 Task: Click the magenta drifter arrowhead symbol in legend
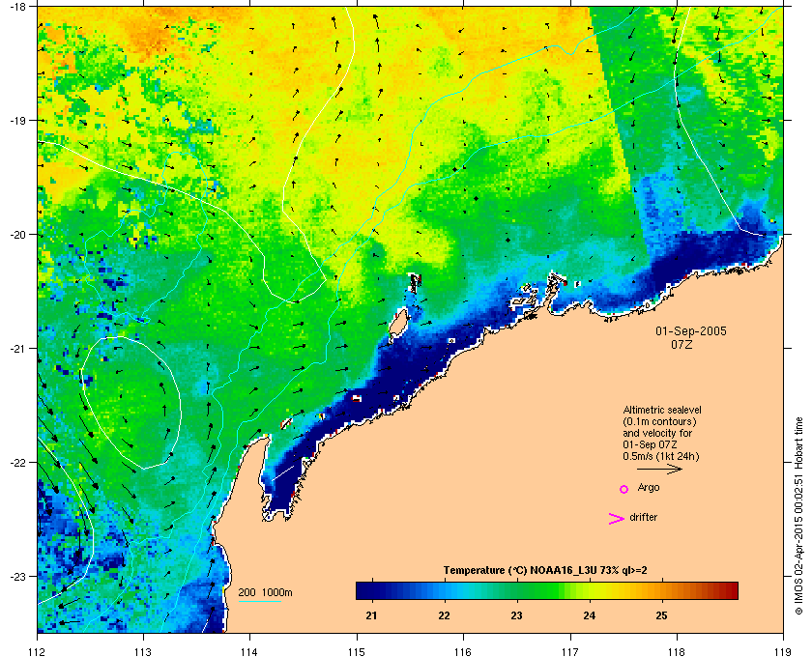coord(617,519)
